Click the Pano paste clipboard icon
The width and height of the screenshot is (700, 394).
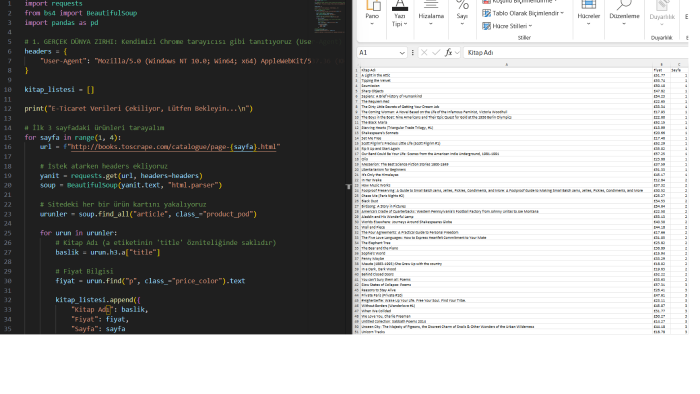tap(373, 5)
